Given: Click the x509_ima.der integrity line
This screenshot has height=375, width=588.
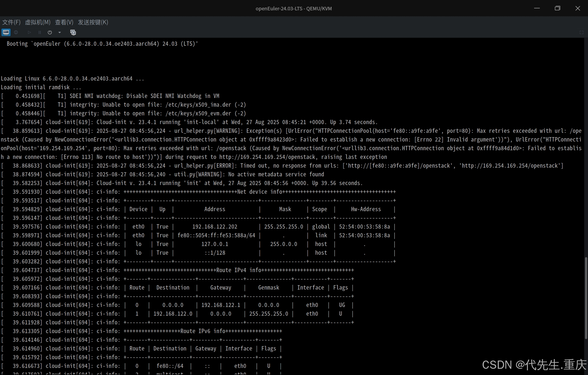Looking at the screenshot, I should [123, 105].
